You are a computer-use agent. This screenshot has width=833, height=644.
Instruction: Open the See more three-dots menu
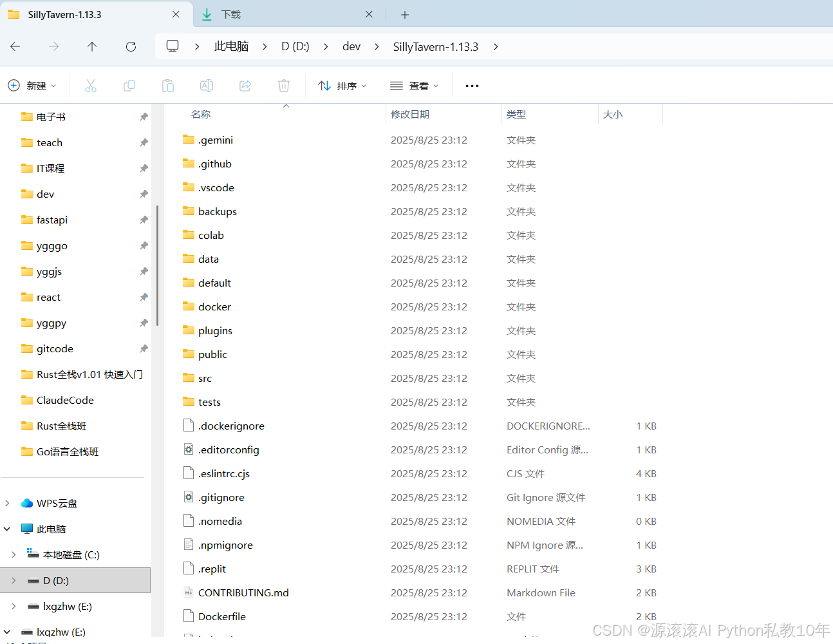pyautogui.click(x=472, y=86)
